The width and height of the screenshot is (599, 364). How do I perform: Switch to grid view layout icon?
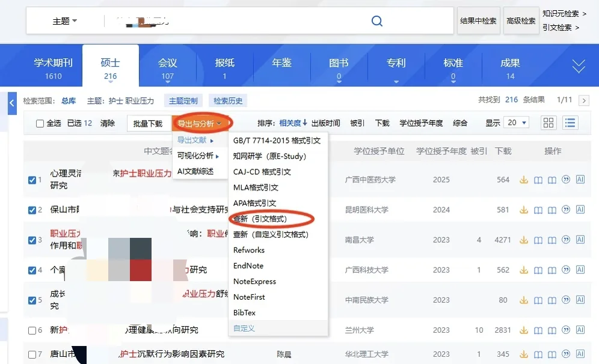(548, 123)
